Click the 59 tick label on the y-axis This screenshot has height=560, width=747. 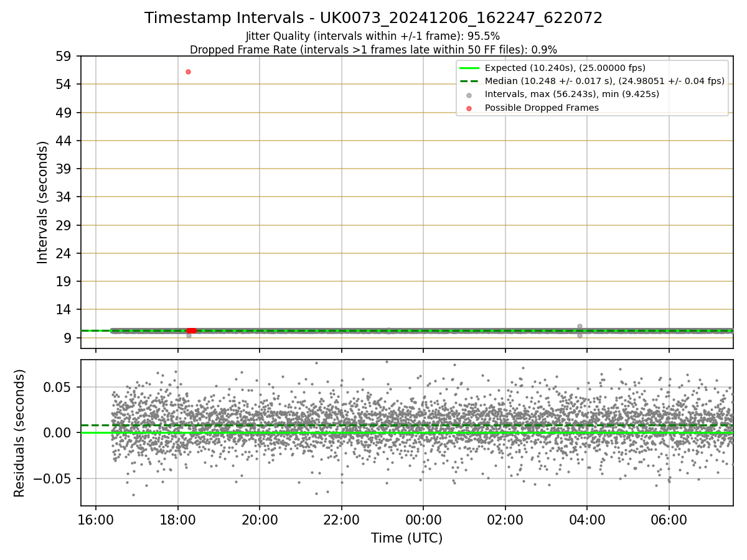click(65, 57)
